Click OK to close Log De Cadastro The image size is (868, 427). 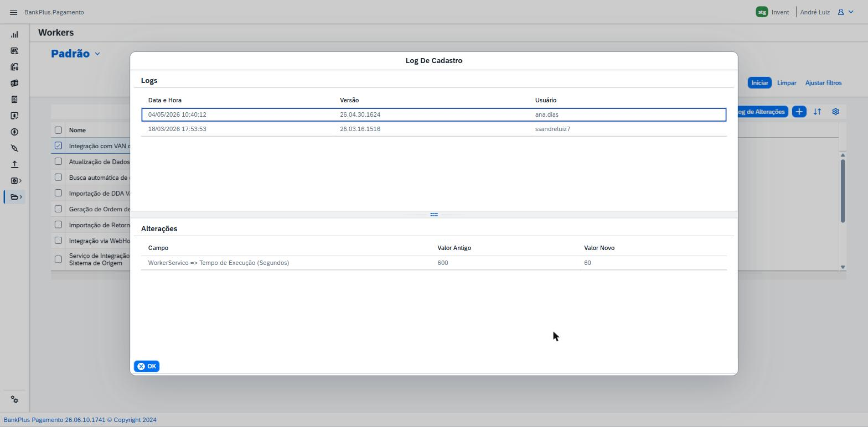147,366
